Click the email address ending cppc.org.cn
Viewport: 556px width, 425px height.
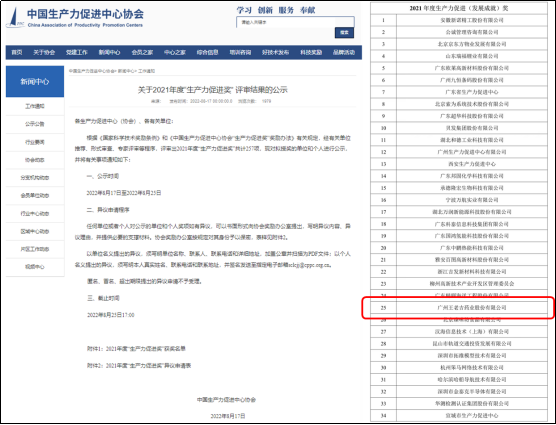[x=310, y=265]
